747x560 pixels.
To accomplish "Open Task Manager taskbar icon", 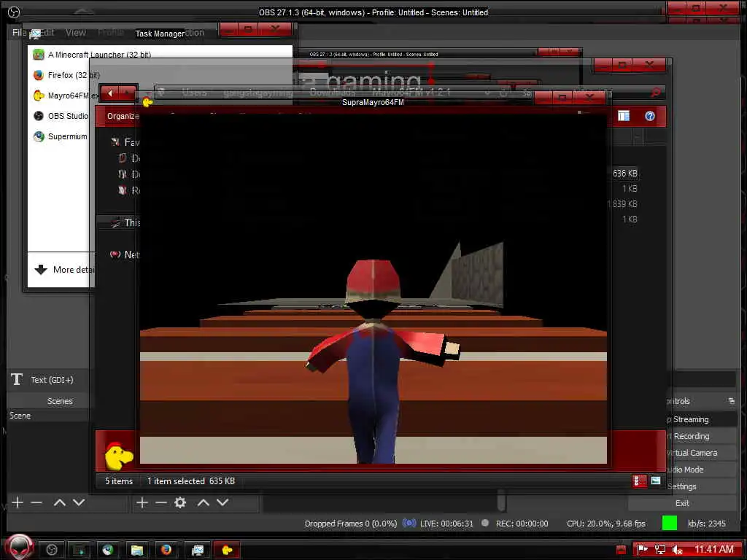I will pyautogui.click(x=197, y=550).
